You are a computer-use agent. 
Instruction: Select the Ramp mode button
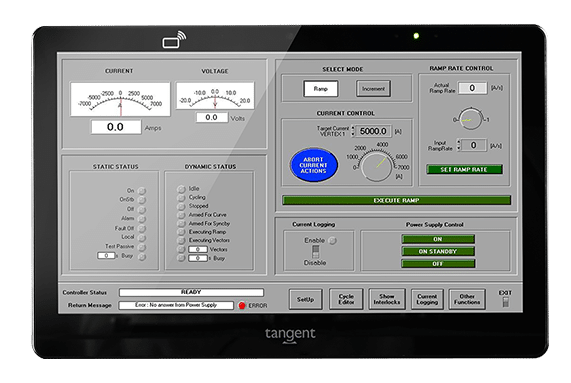[320, 89]
